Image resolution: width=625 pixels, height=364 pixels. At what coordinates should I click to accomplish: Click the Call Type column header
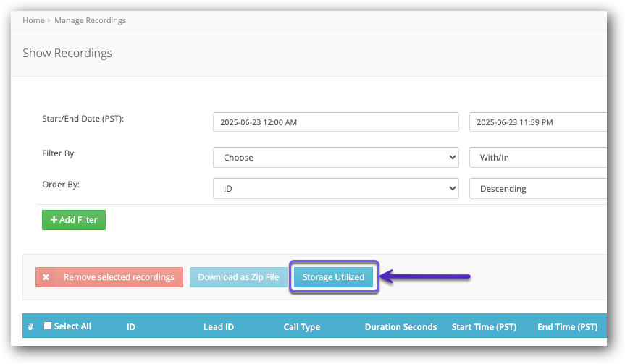click(x=302, y=327)
